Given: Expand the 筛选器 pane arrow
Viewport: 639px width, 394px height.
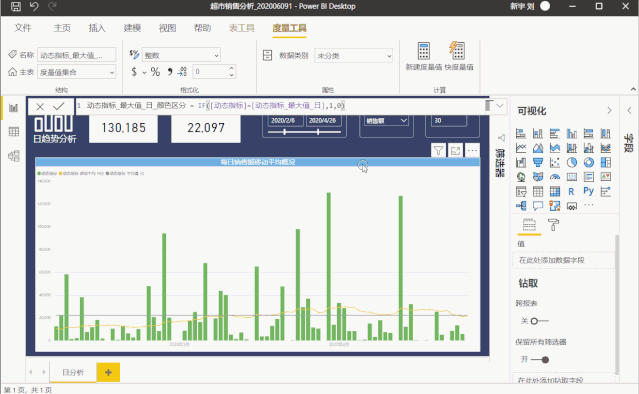Looking at the screenshot, I should click(x=501, y=138).
